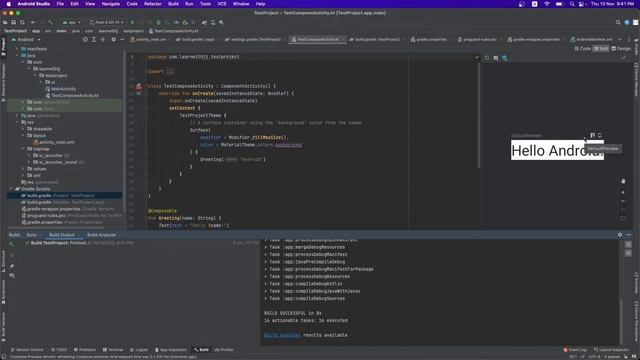
Task: Click the Debug app bug icon
Action: click(158, 22)
